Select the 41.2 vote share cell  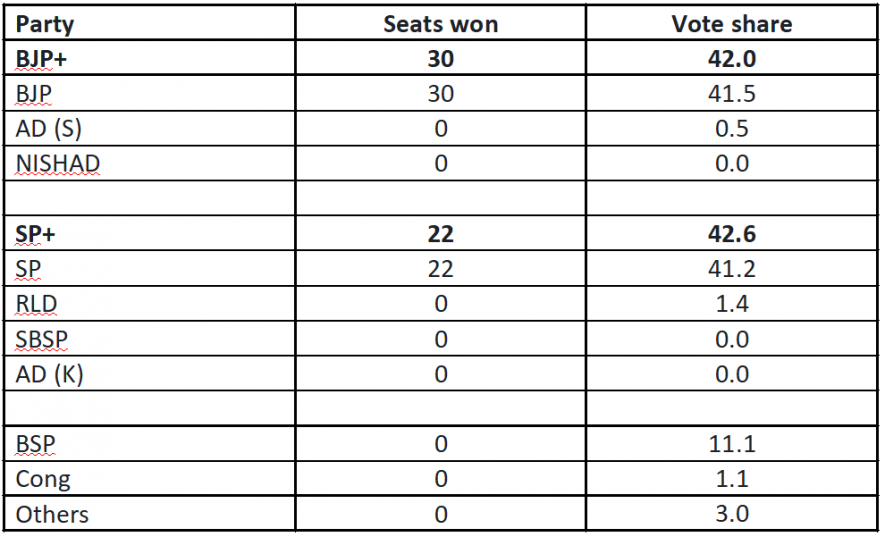tap(732, 269)
